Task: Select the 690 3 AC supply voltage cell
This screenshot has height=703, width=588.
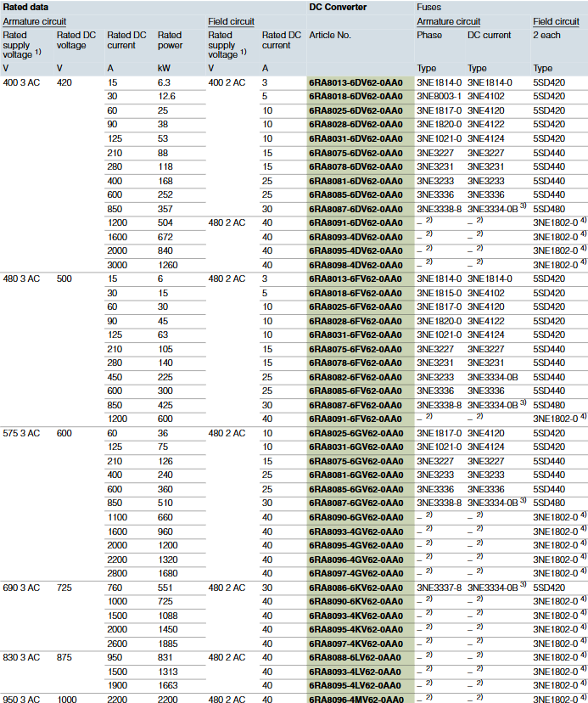Action: (22, 588)
